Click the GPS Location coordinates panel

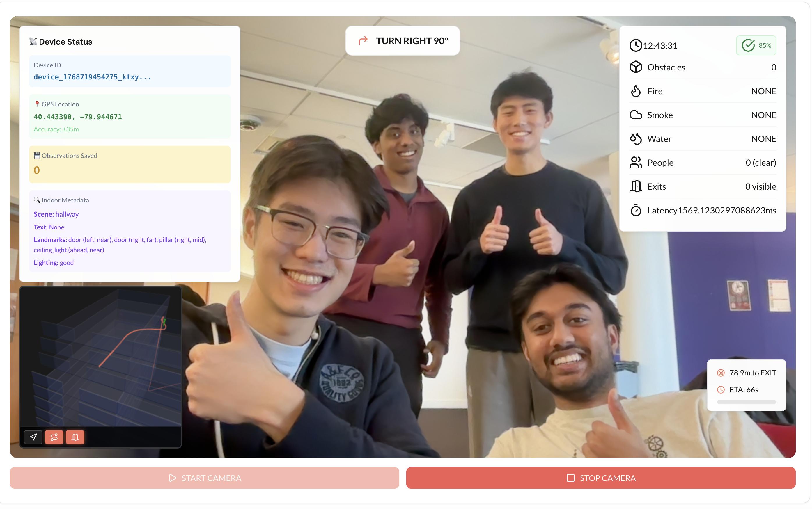pyautogui.click(x=130, y=116)
